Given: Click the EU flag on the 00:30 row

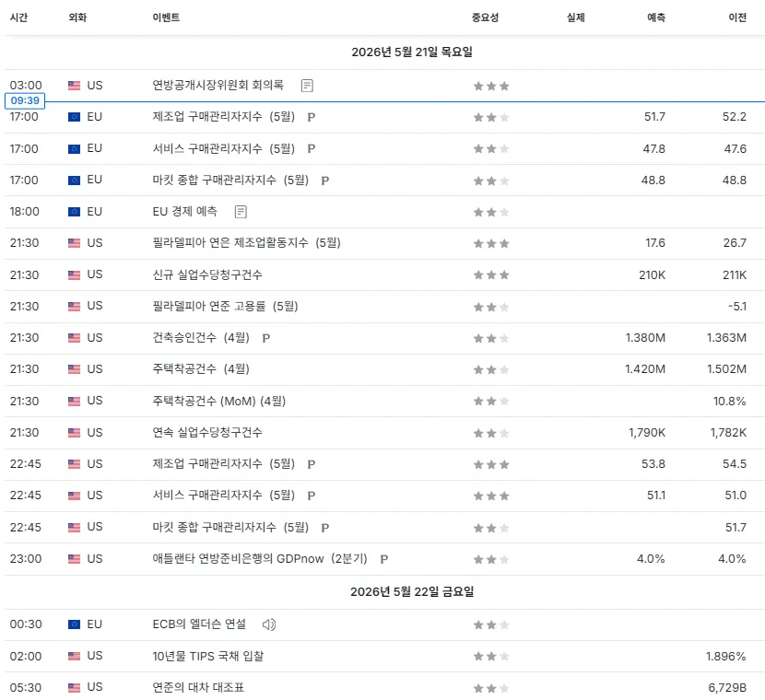Looking at the screenshot, I should (x=74, y=624).
